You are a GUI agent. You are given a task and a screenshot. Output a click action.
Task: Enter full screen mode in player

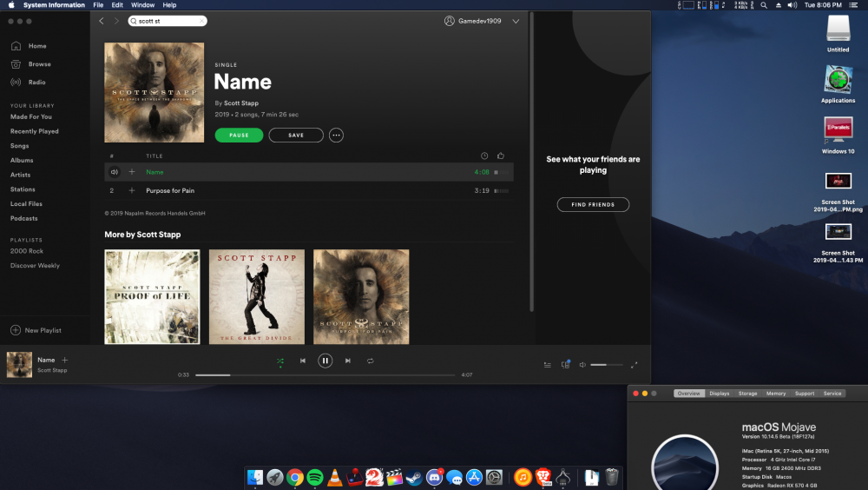click(634, 365)
